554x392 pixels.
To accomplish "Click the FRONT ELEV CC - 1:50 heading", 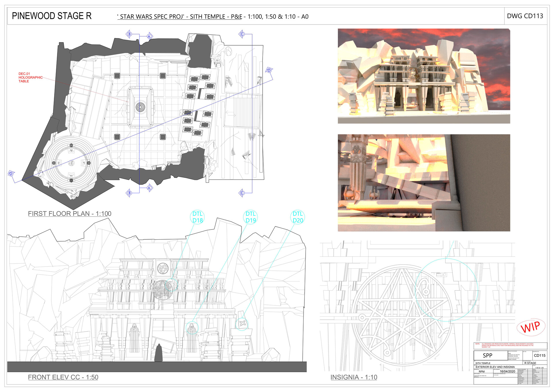I will pos(63,377).
